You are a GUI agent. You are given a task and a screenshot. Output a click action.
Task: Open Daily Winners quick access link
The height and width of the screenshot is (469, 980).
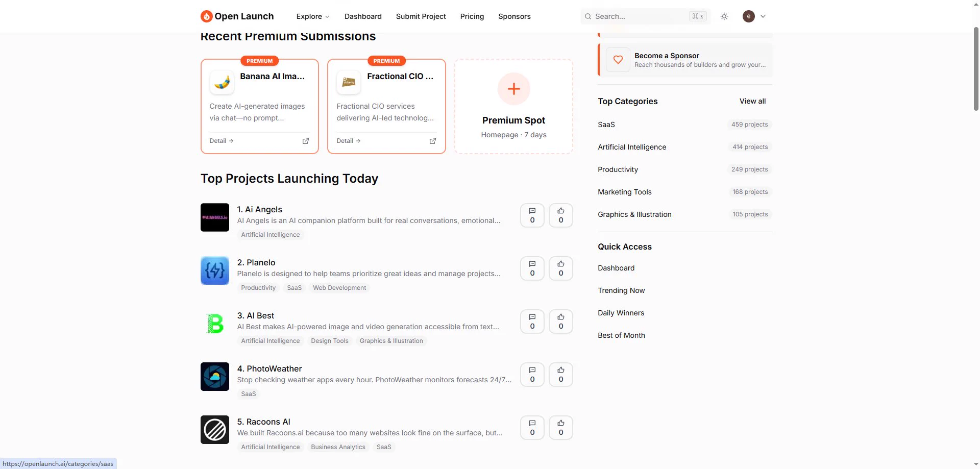(x=621, y=313)
